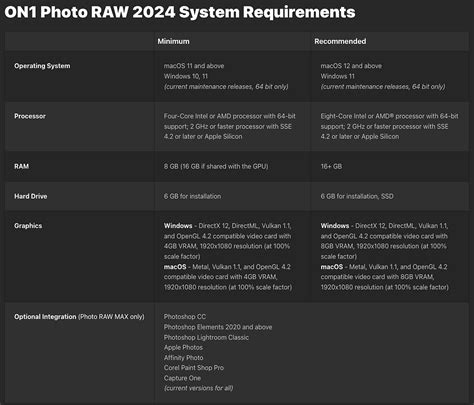
Task: Click the bold 'Windows' label in minimum graphics
Action: coord(178,226)
